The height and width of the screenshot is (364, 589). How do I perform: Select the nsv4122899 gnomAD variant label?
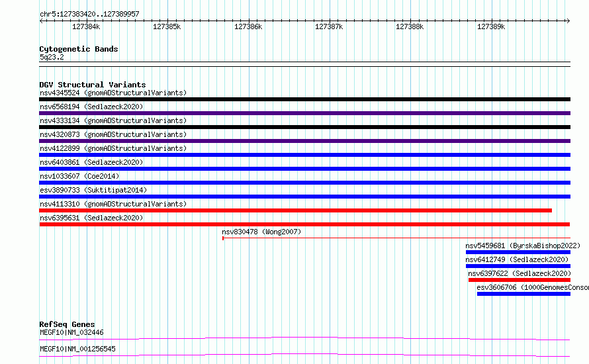tap(113, 148)
